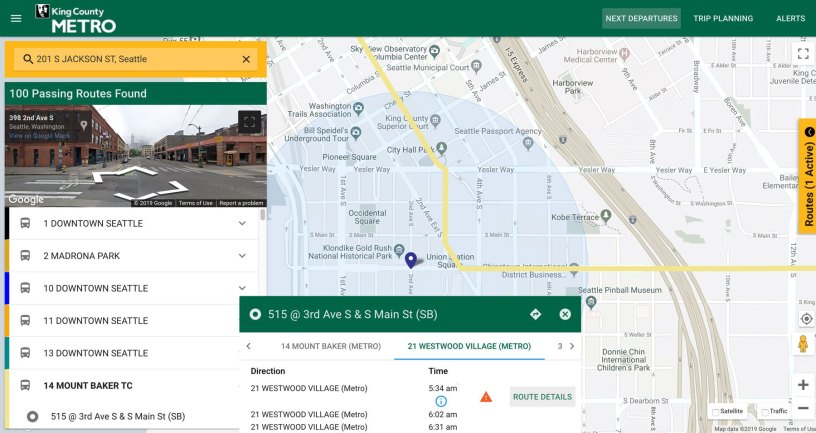This screenshot has width=816, height=433.
Task: Close the stop details popup
Action: tap(565, 314)
